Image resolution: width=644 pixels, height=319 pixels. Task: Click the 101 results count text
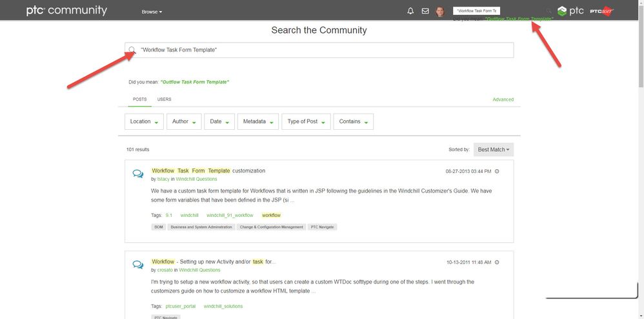tap(138, 150)
